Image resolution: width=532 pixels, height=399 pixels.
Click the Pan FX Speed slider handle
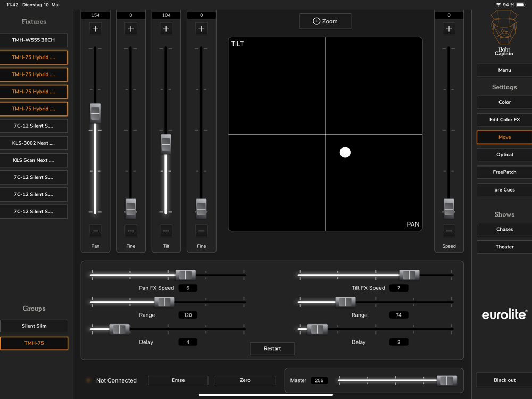[186, 275]
